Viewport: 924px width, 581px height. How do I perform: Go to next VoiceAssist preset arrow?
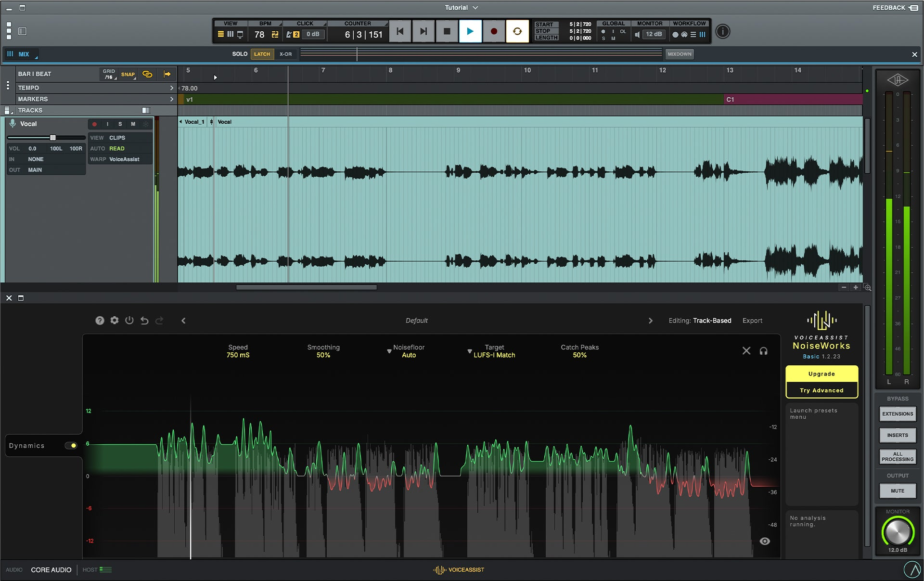[x=651, y=321]
